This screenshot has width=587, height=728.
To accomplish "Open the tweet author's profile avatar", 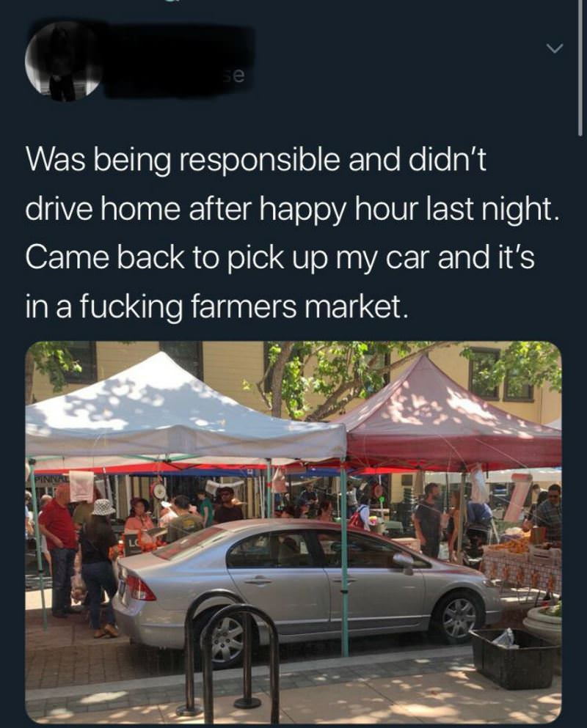I will click(x=63, y=62).
